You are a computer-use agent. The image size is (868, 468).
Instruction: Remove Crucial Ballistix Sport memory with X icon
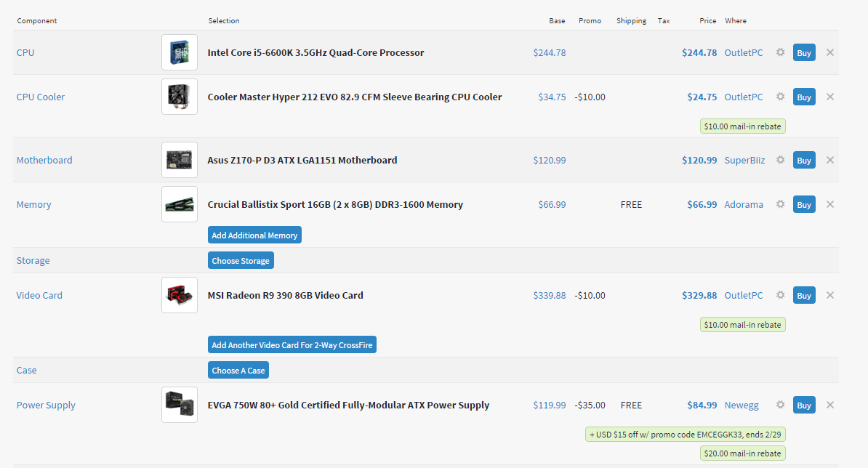tap(829, 203)
